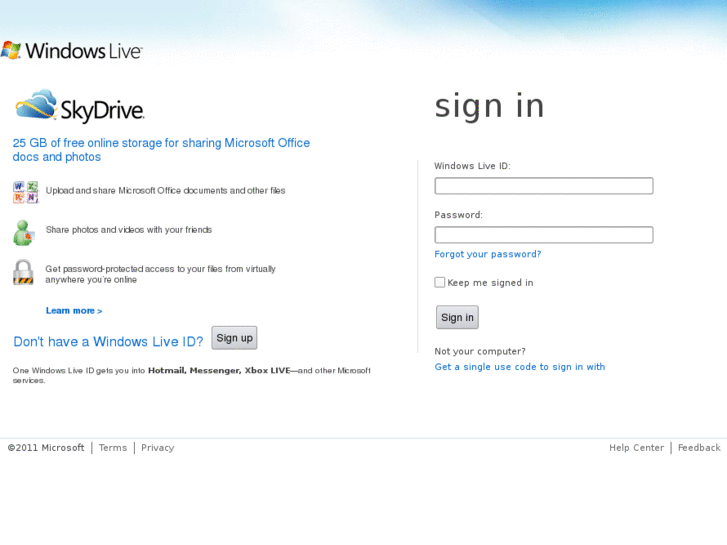The image size is (727, 545).
Task: Click the Share photos and videos text
Action: [129, 230]
